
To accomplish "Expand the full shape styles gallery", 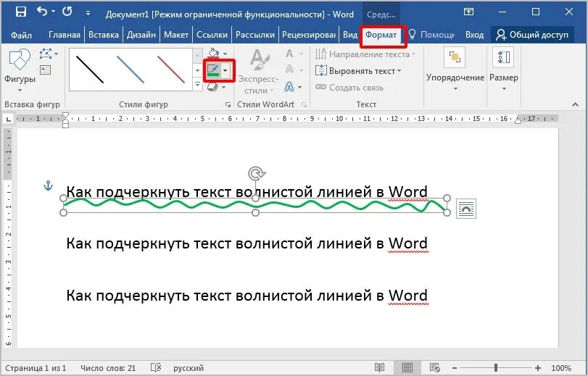I will click(198, 84).
